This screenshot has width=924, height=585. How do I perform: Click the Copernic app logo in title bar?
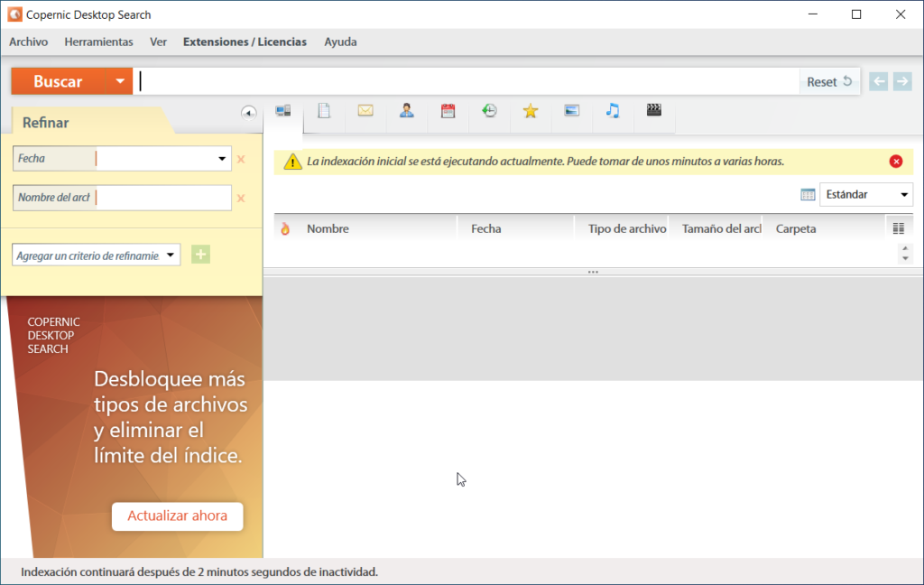pyautogui.click(x=14, y=14)
